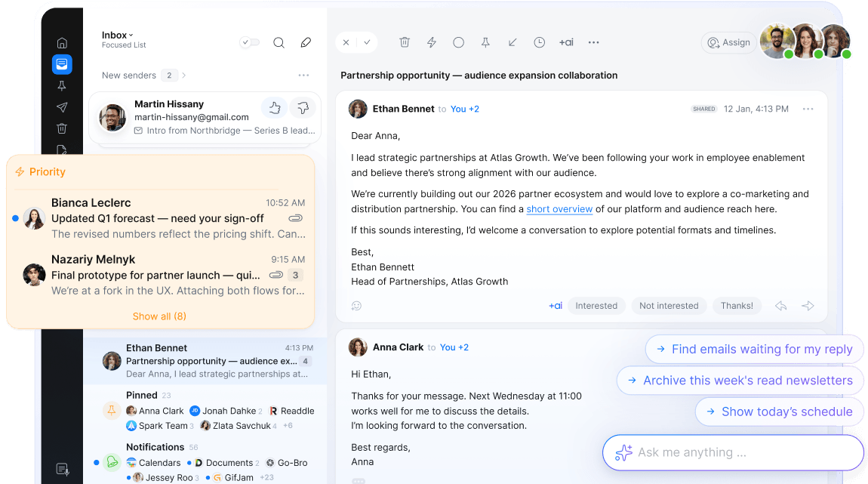This screenshot has width=868, height=484.
Task: Thumbs up sender Martin Hissany
Action: tap(274, 109)
